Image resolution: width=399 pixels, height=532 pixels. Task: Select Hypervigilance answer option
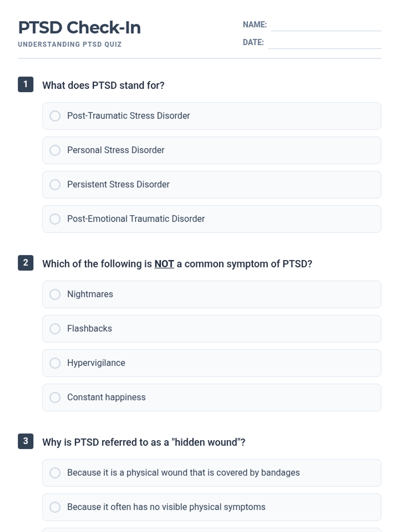[x=55, y=363]
